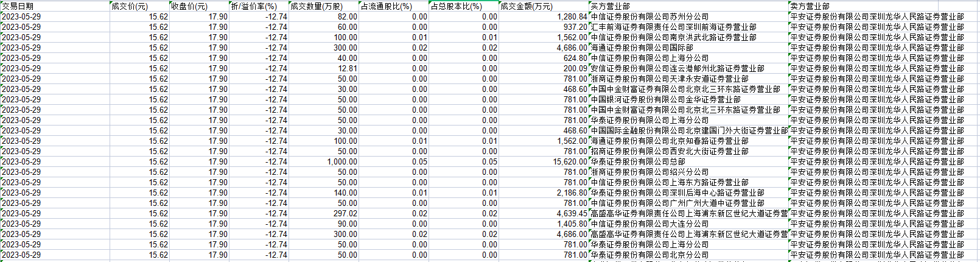Click buyer cell 海通证券股份有限公司国际部
This screenshot has height=262, width=980.
(x=689, y=48)
